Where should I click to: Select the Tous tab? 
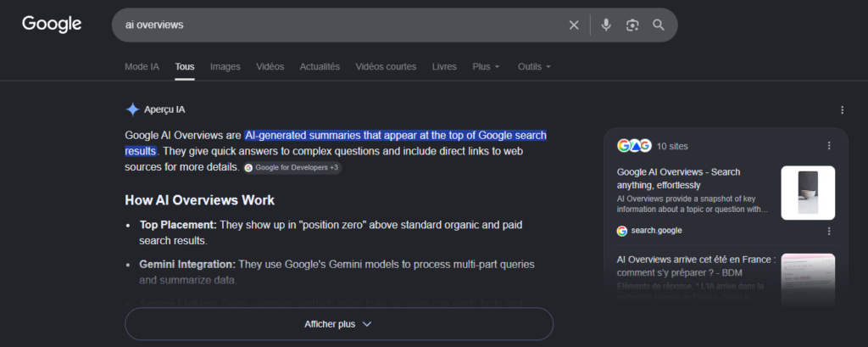pos(185,66)
